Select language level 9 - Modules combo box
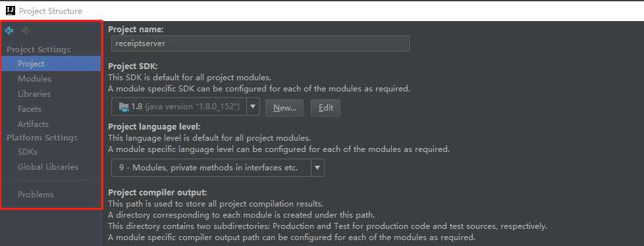The image size is (644, 246). [x=218, y=168]
